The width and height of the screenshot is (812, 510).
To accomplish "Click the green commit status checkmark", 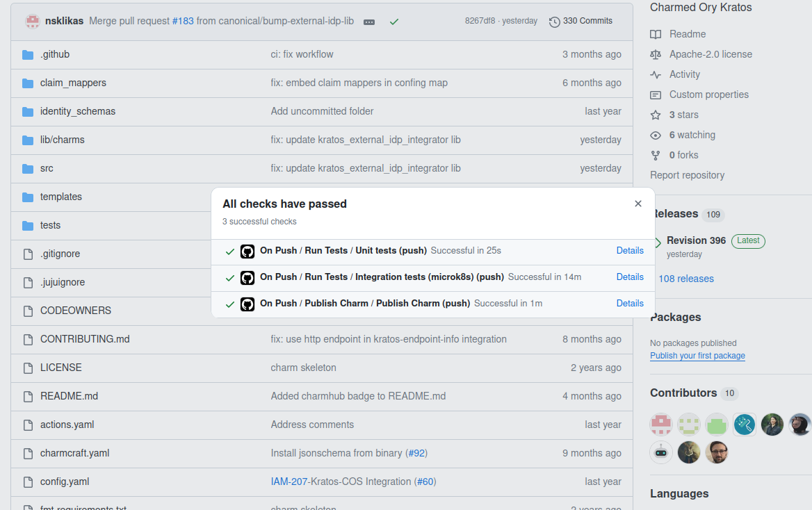I will tap(394, 22).
